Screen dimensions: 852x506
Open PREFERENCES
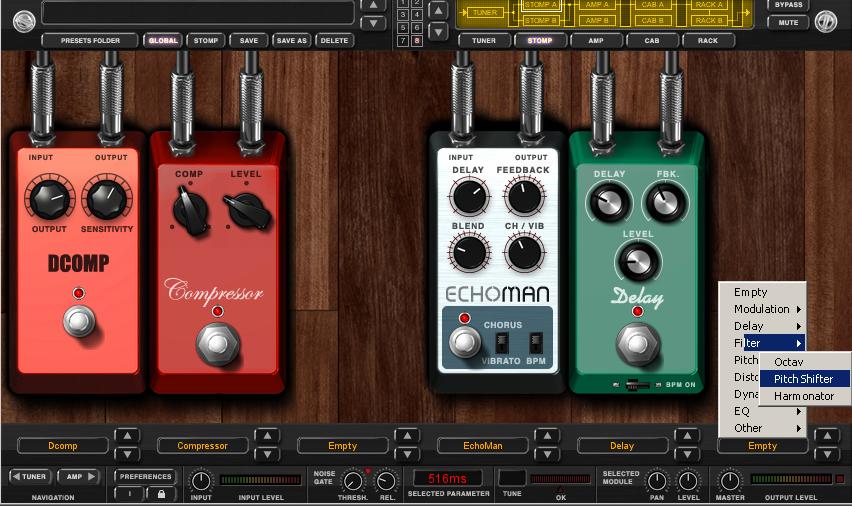coord(146,477)
